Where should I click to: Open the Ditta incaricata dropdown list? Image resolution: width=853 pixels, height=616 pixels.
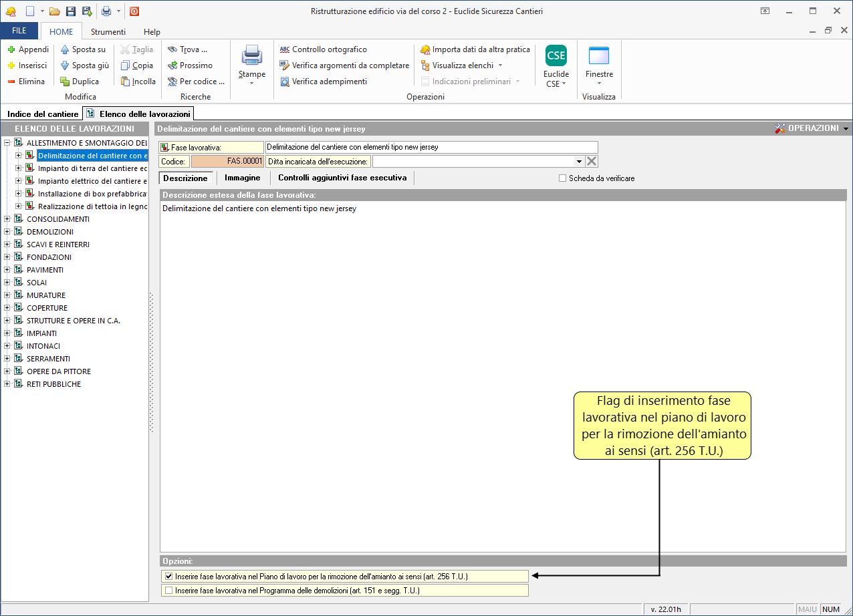pyautogui.click(x=578, y=161)
